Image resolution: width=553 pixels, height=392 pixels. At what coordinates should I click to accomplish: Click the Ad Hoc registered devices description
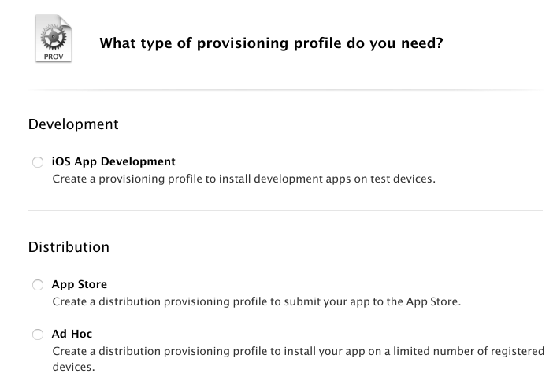pyautogui.click(x=298, y=351)
